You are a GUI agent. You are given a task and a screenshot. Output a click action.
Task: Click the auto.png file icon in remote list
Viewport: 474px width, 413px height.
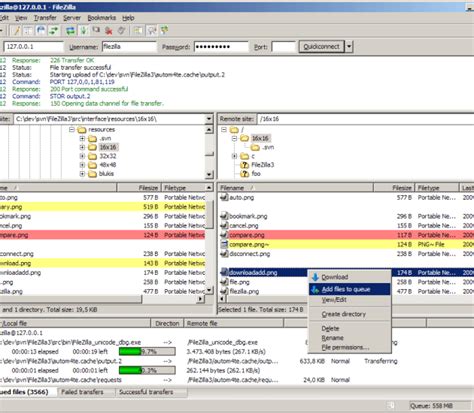(x=224, y=198)
